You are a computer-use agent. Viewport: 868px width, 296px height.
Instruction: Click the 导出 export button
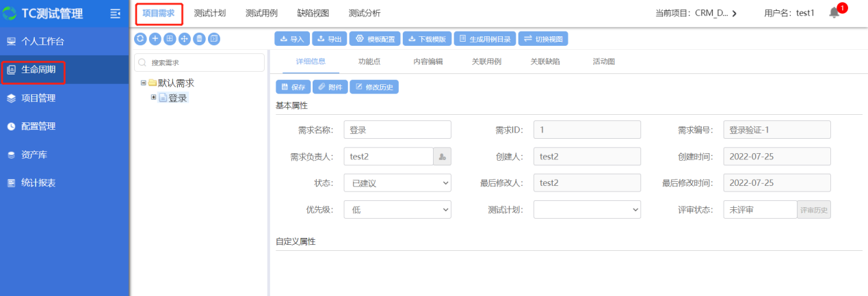[330, 39]
